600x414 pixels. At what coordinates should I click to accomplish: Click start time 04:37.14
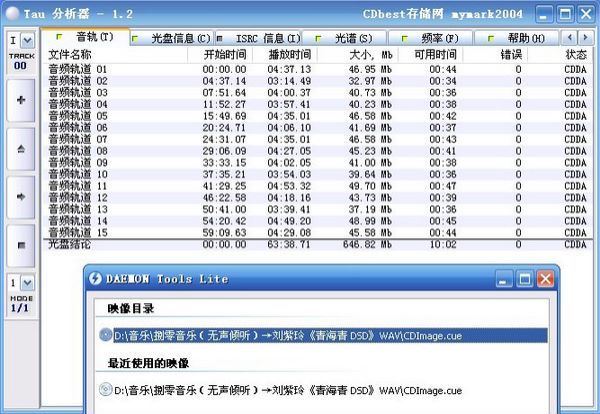(x=225, y=81)
